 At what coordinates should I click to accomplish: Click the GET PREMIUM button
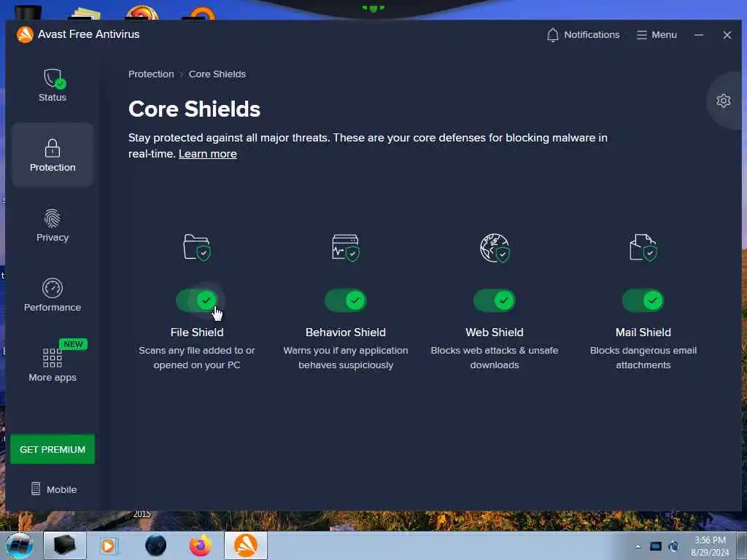(x=53, y=449)
